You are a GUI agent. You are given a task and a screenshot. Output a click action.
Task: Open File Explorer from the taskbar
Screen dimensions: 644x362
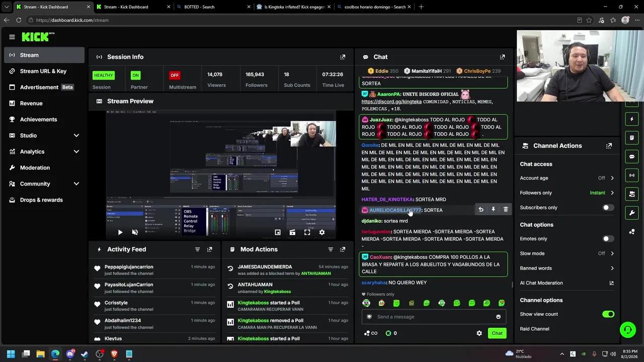point(41,354)
